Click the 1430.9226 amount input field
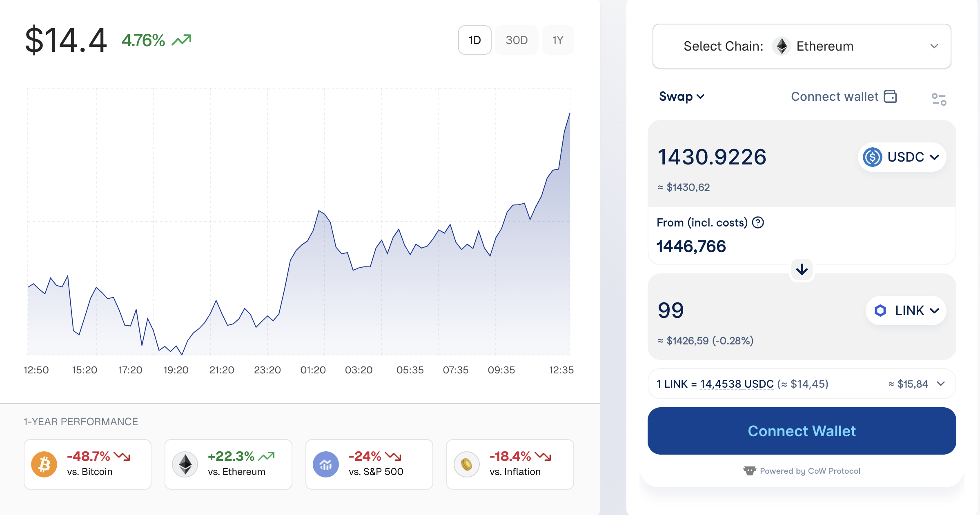The height and width of the screenshot is (515, 980). [x=712, y=157]
